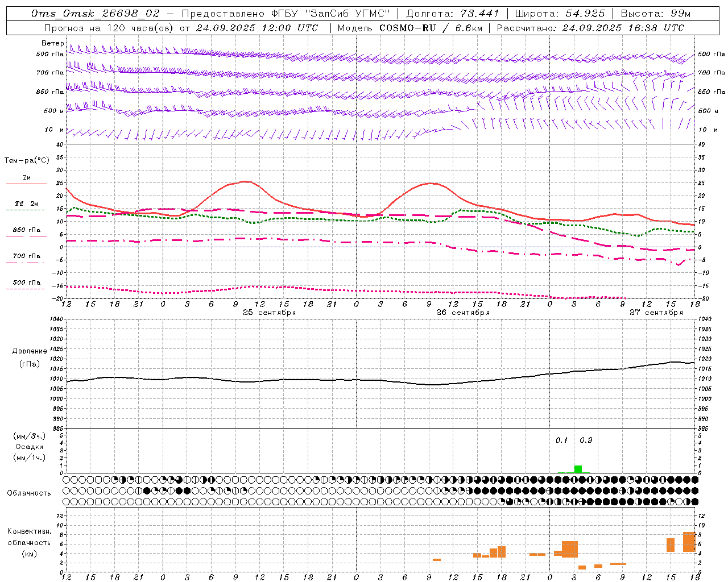This screenshot has height=582, width=728.
Task: Click the (гПа) unit under Давление
Action: pos(29,364)
